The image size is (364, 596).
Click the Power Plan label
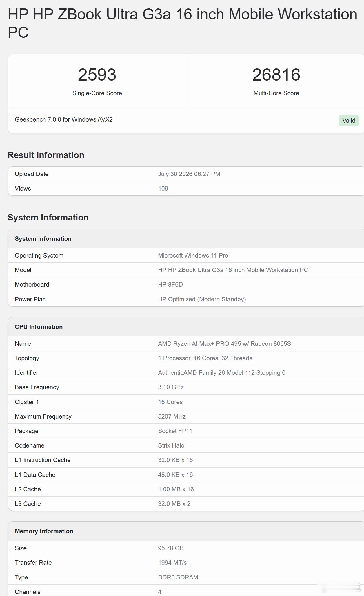(30, 299)
